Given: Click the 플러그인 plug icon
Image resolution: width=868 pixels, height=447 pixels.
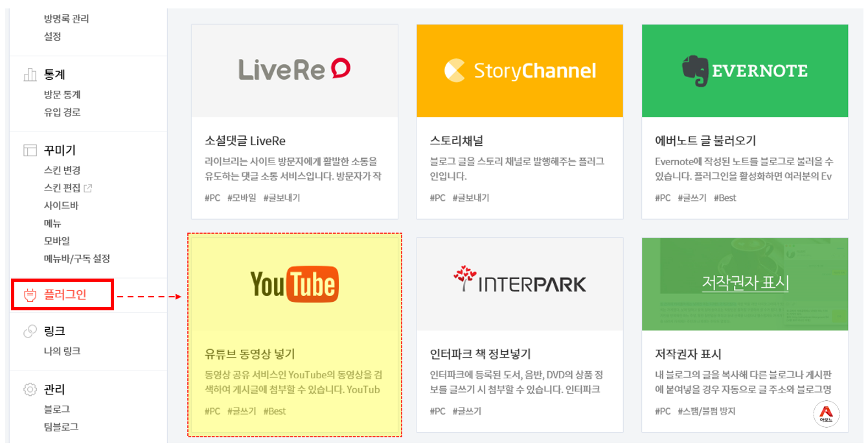Looking at the screenshot, I should click(30, 295).
